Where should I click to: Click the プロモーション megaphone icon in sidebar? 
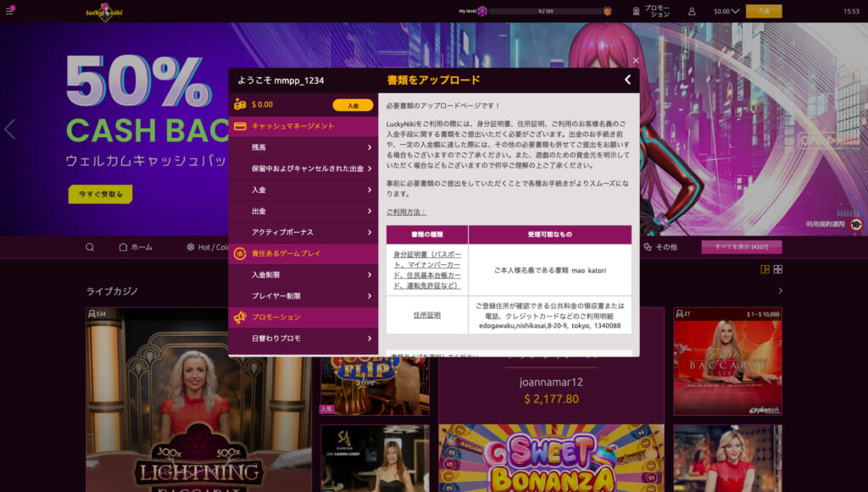click(x=240, y=318)
